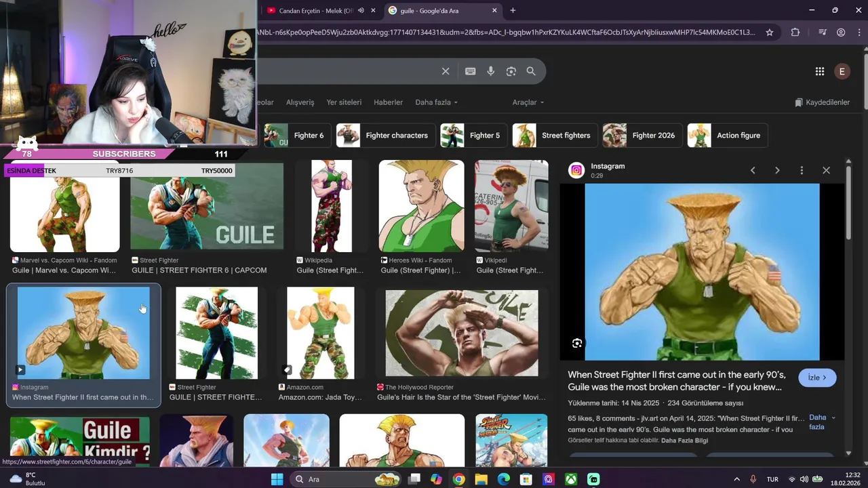
Task: Click the magnifier search button
Action: click(x=531, y=71)
